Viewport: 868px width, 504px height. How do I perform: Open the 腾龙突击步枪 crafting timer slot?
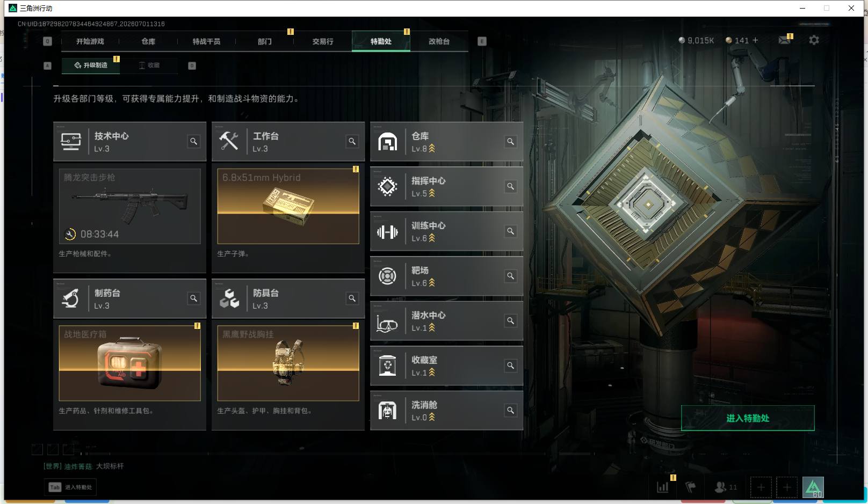tap(129, 207)
